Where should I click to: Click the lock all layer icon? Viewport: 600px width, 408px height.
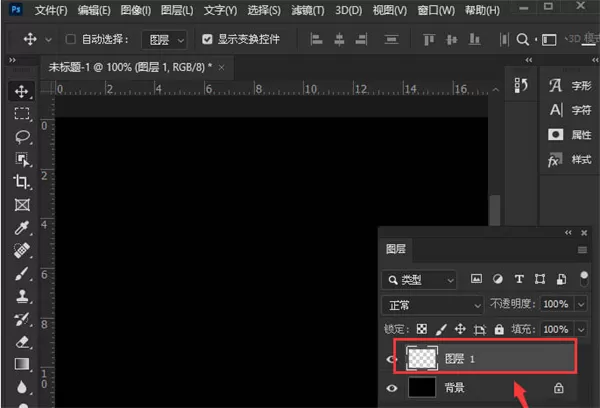tap(499, 329)
